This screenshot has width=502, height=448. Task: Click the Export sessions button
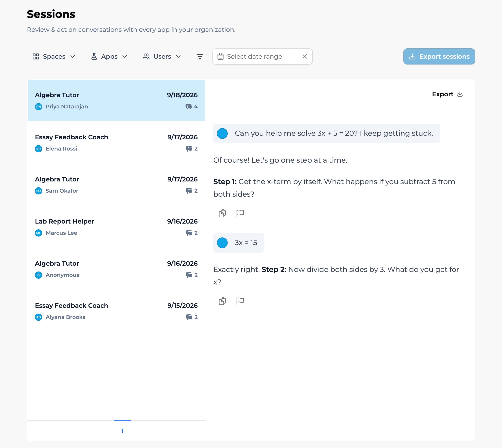(x=439, y=56)
